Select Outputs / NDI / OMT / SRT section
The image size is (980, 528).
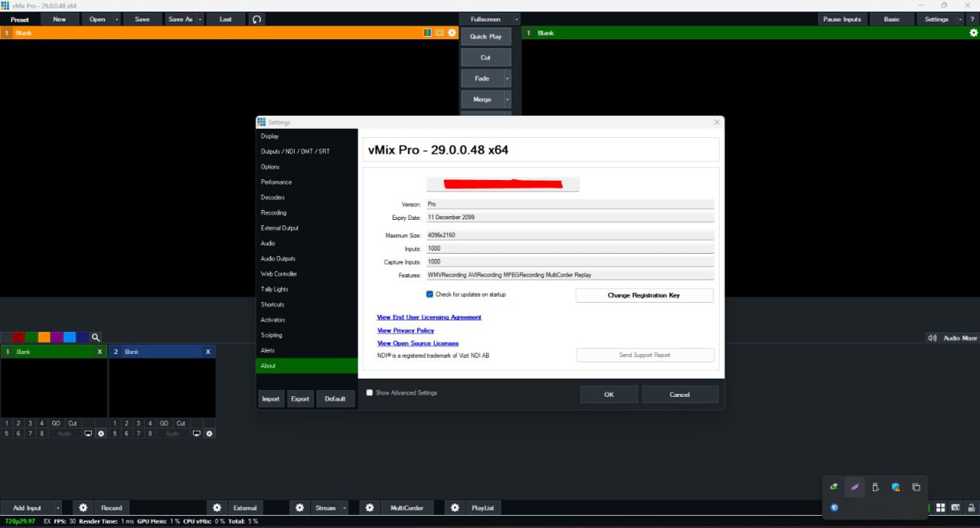point(306,152)
